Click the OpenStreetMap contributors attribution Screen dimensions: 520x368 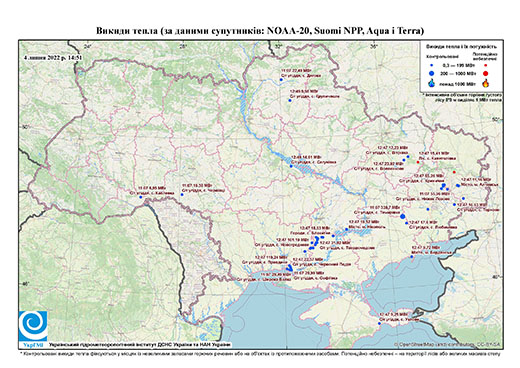point(448,344)
